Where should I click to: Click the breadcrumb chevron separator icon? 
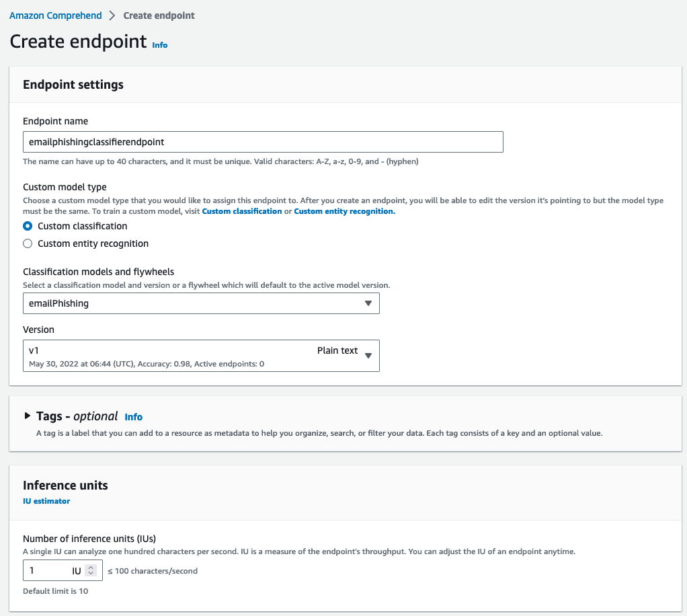click(x=112, y=15)
